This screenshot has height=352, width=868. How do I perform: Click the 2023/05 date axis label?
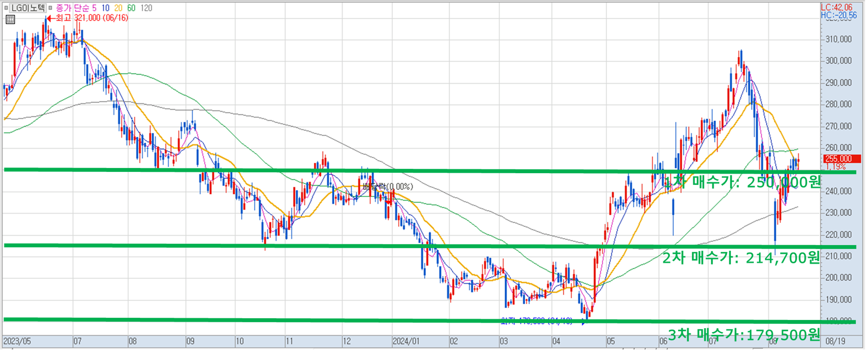pos(17,342)
